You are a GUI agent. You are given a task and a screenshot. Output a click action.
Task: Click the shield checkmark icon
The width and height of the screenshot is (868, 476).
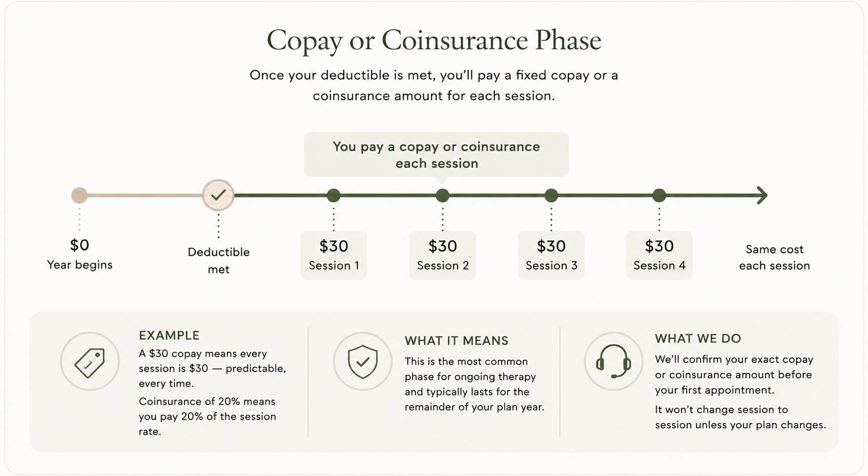(x=363, y=362)
